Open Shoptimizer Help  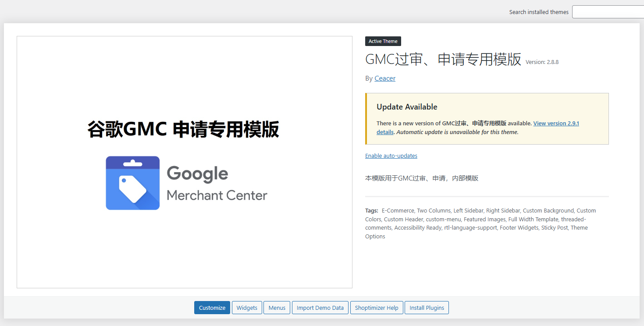[x=376, y=308]
